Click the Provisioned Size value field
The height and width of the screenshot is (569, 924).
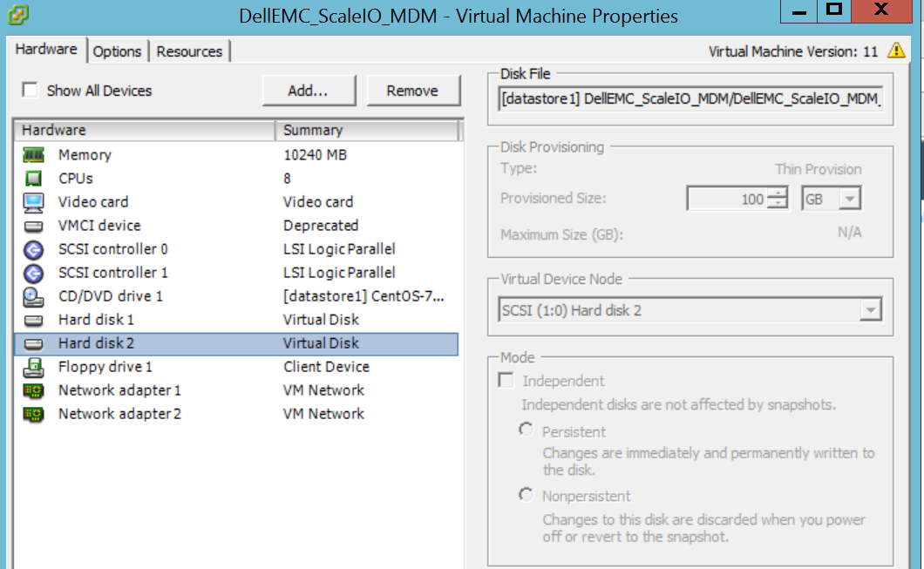coord(728,199)
